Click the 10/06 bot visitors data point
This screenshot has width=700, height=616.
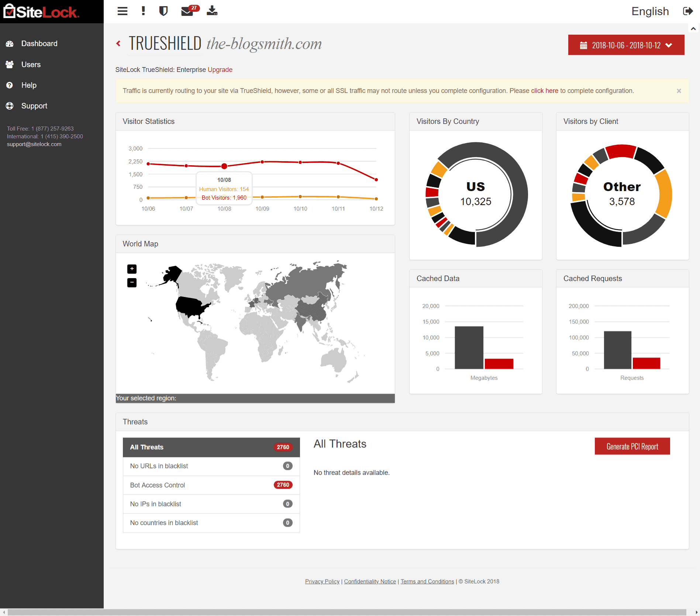(148, 164)
